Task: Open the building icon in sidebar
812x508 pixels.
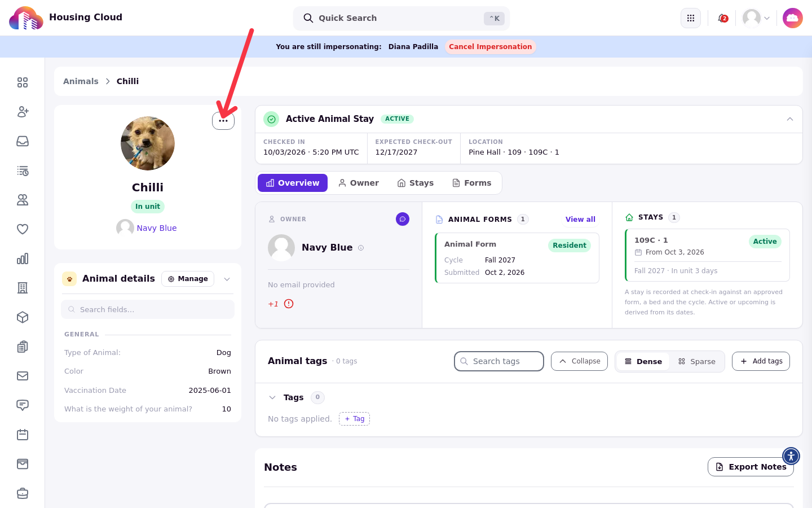Action: (x=23, y=288)
